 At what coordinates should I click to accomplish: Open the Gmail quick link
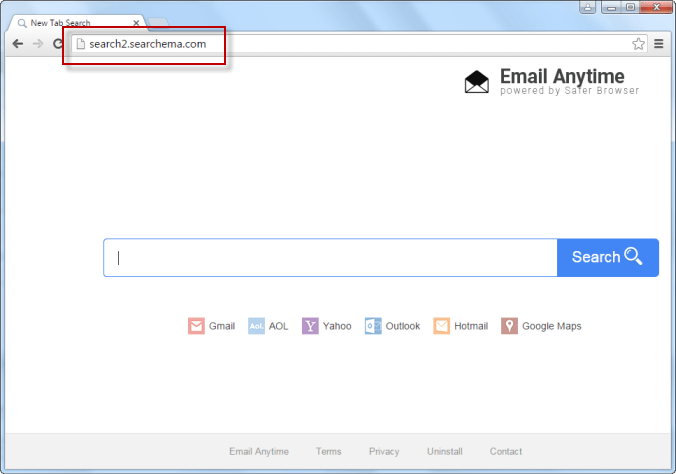[212, 326]
